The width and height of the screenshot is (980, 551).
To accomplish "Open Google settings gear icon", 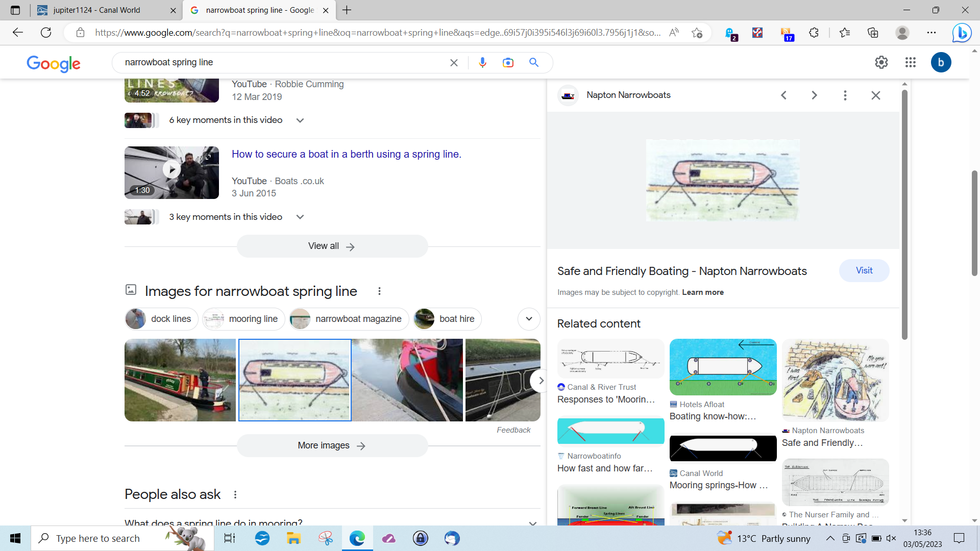I will click(x=881, y=62).
